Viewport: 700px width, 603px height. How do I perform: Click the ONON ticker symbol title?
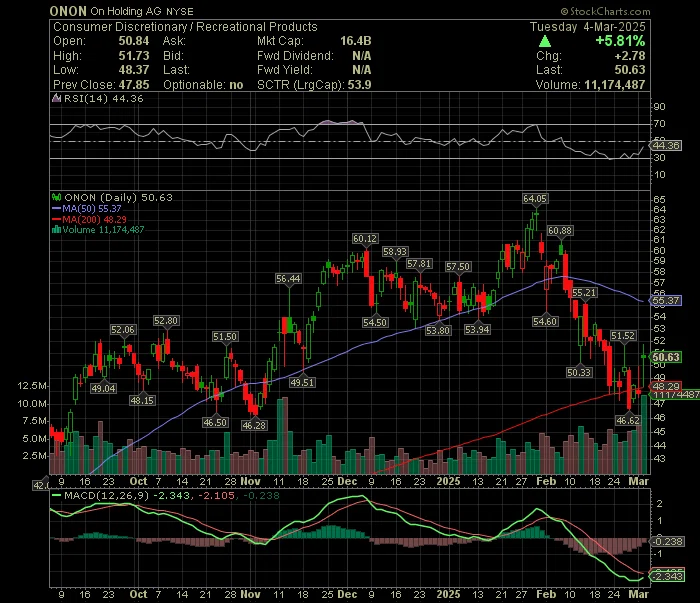pyautogui.click(x=68, y=11)
